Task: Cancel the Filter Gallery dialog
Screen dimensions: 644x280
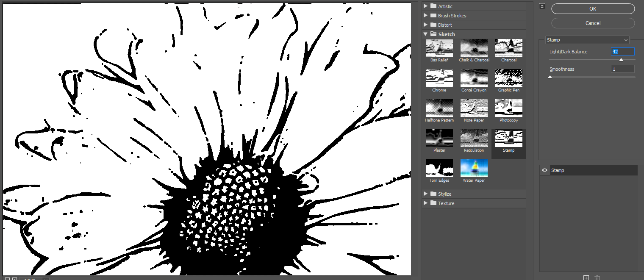Action: coord(593,23)
